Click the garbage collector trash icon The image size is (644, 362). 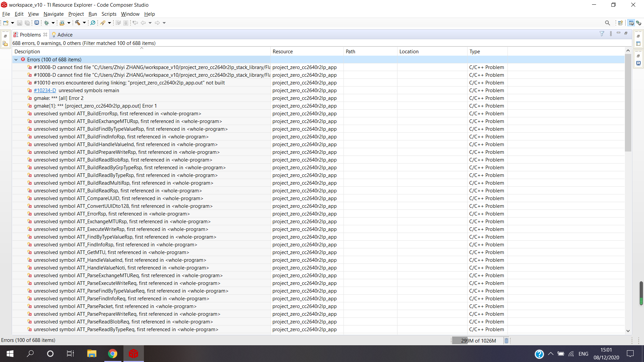(x=506, y=341)
